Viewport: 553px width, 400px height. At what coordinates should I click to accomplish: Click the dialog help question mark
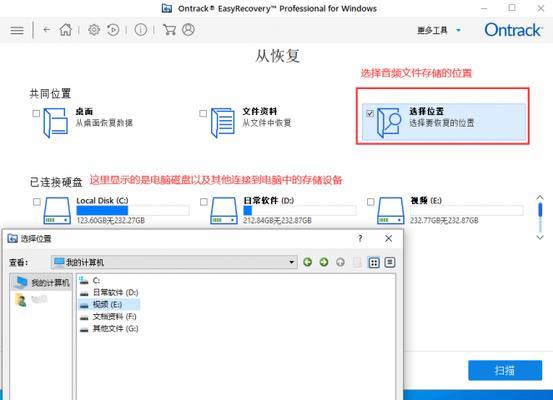tap(360, 238)
